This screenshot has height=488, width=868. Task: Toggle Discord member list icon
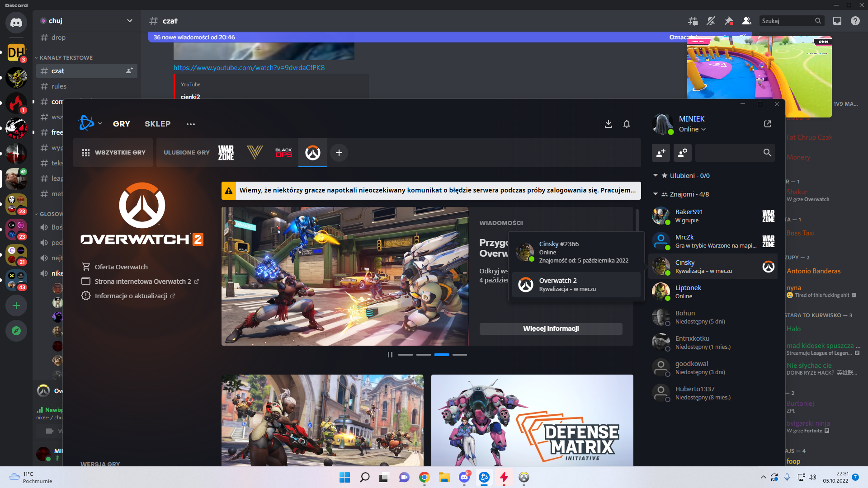(x=747, y=21)
